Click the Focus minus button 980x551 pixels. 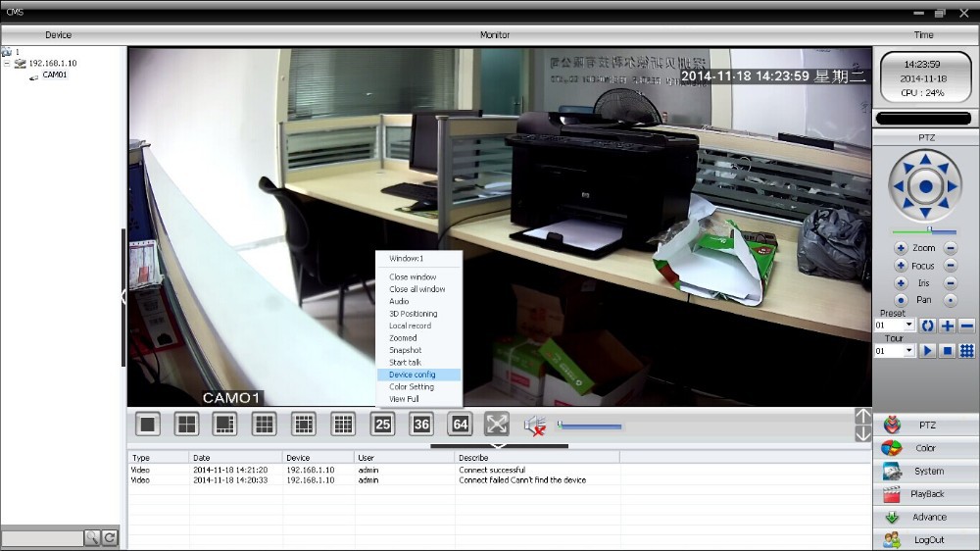950,266
